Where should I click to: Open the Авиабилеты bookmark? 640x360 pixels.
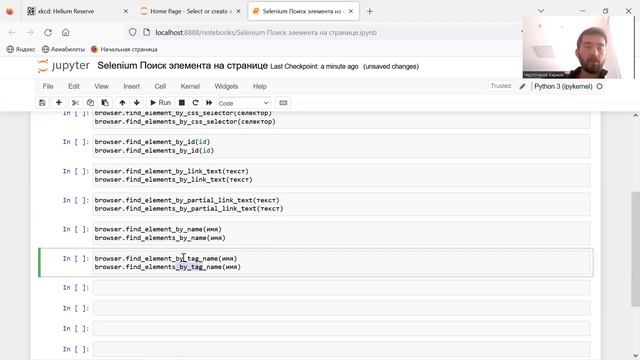pos(63,49)
